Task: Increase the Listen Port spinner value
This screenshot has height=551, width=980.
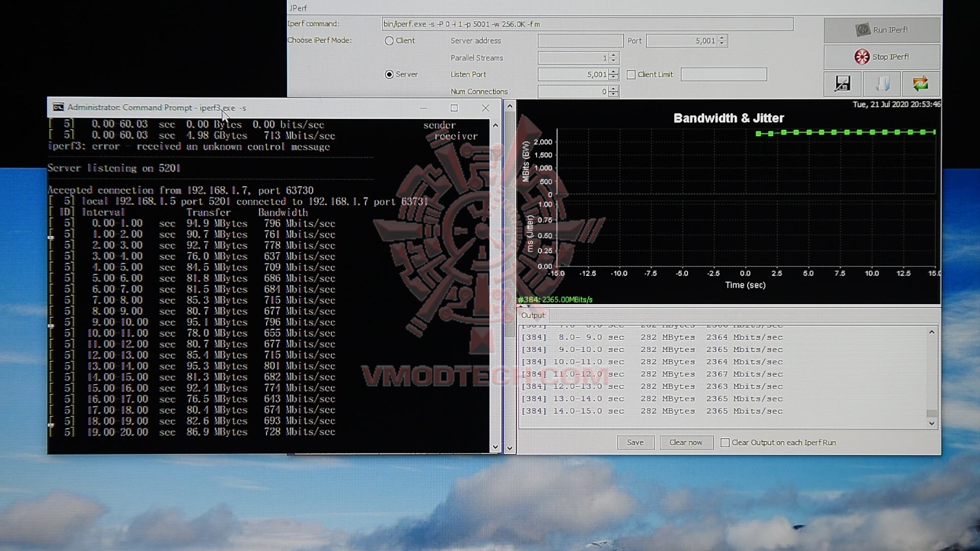Action: pos(614,71)
